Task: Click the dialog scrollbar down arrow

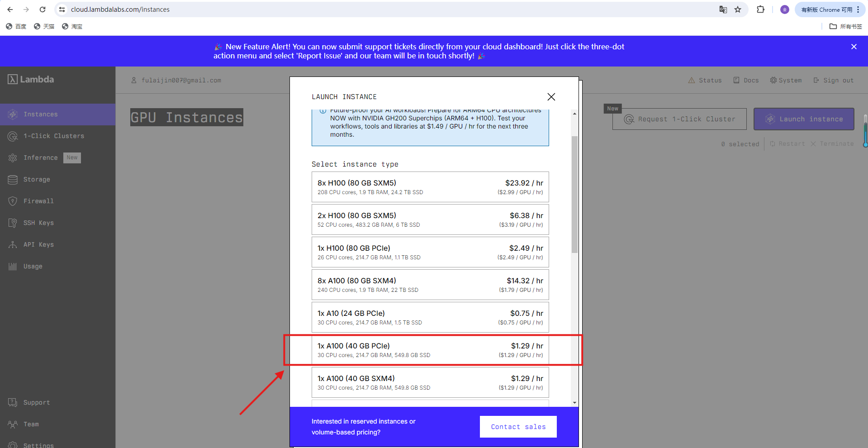Action: coord(574,403)
